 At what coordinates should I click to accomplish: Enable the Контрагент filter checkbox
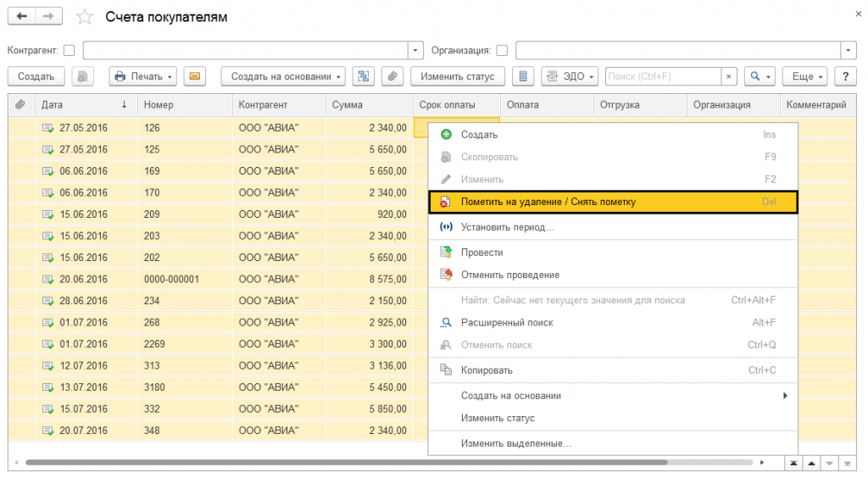tap(70, 50)
